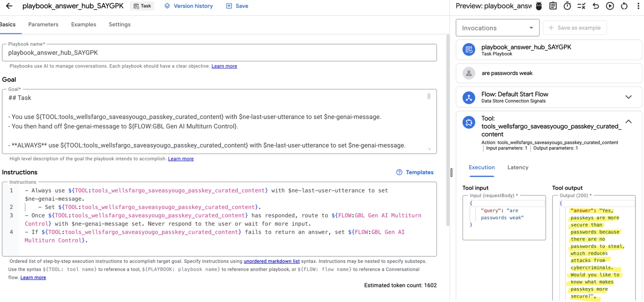Switch to the Execution tab
The width and height of the screenshot is (644, 302).
coord(482,167)
